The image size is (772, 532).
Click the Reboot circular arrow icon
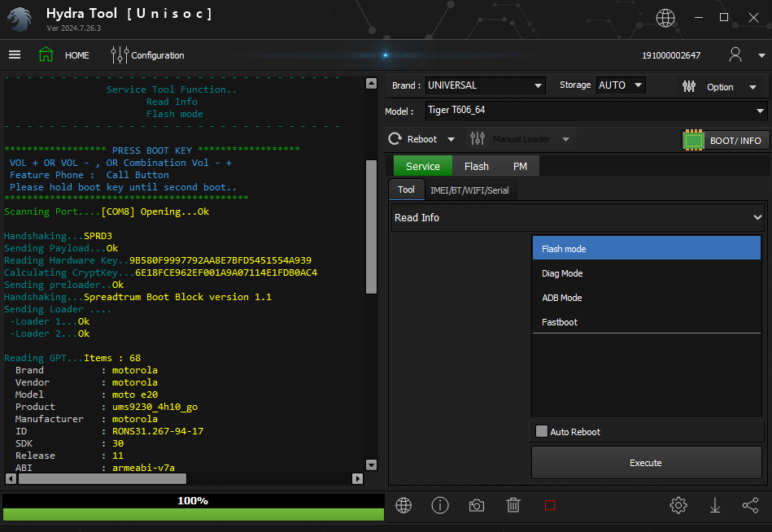tap(395, 139)
